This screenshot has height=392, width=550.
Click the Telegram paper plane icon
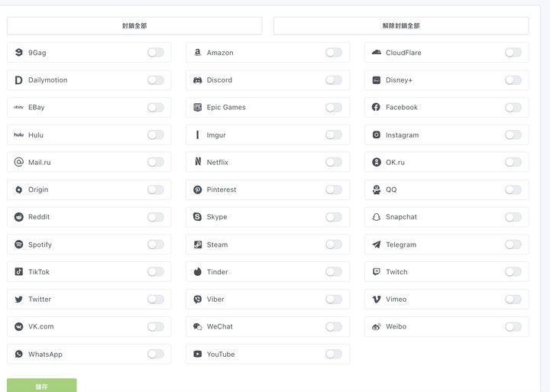point(376,245)
